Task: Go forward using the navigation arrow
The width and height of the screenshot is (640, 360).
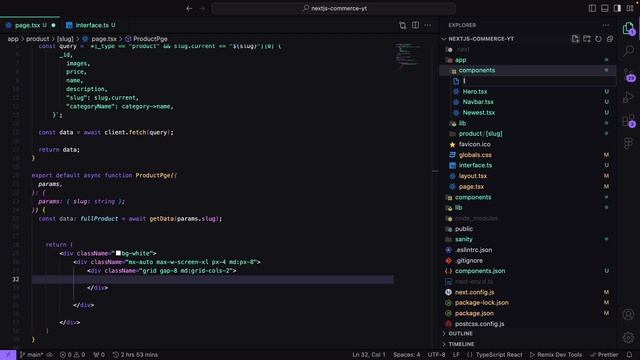Action: coord(202,8)
